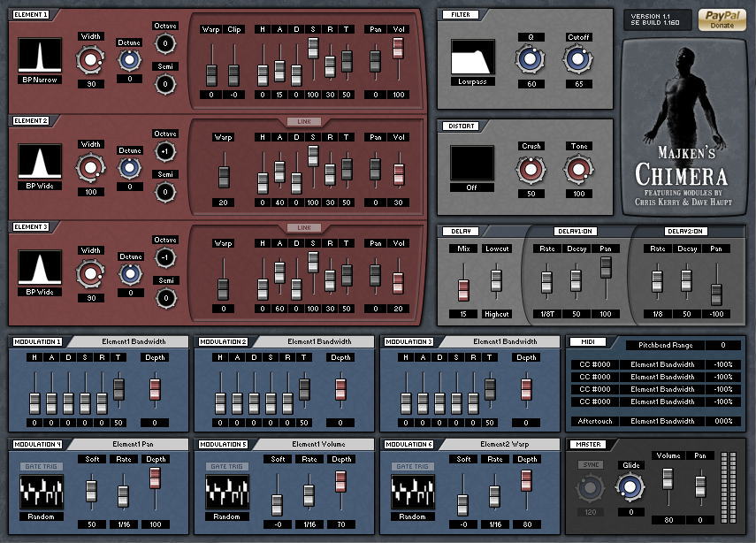Click the Element 3 Width knob

coord(90,274)
